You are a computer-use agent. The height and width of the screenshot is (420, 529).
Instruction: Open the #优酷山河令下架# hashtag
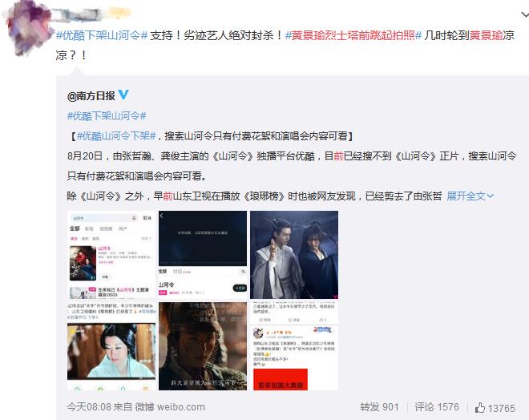(116, 136)
